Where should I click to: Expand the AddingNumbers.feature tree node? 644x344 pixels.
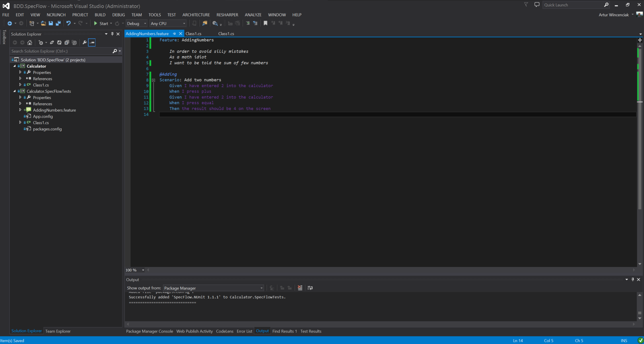[x=20, y=110]
